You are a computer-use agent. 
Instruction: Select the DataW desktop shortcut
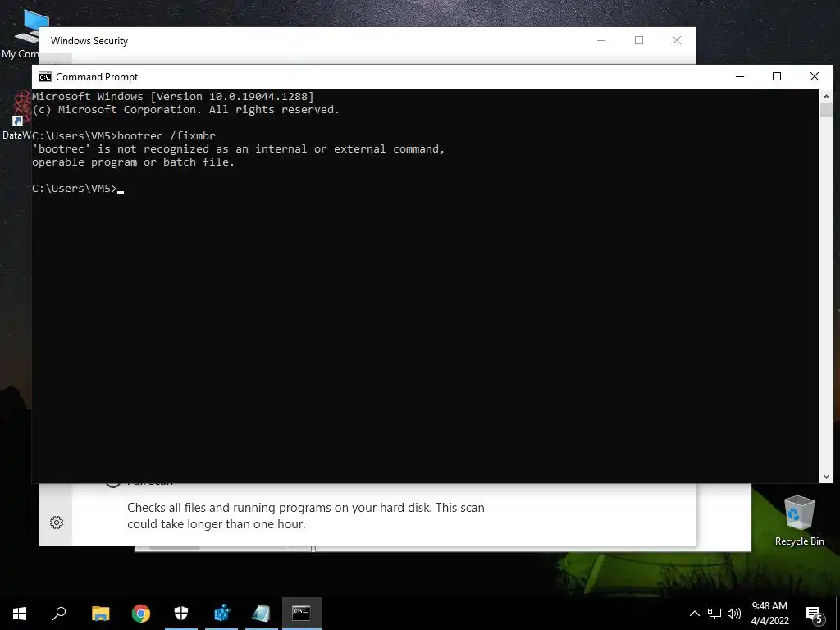(16, 115)
